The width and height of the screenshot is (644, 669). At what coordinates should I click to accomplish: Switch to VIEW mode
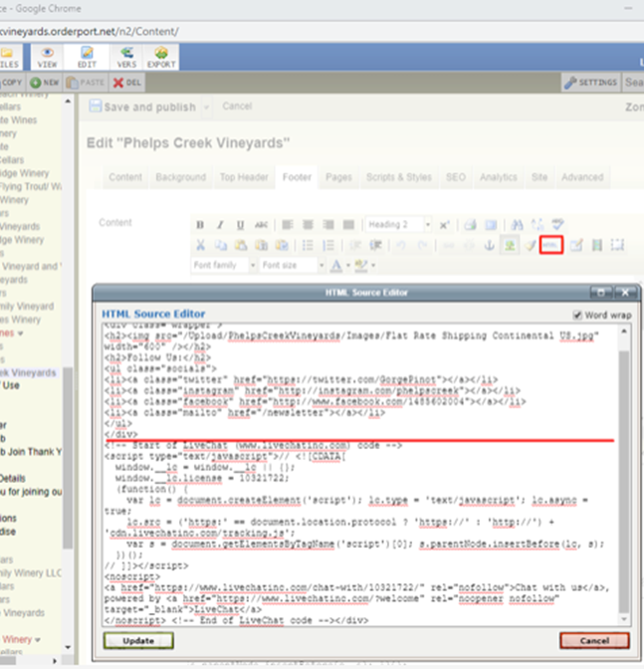47,57
